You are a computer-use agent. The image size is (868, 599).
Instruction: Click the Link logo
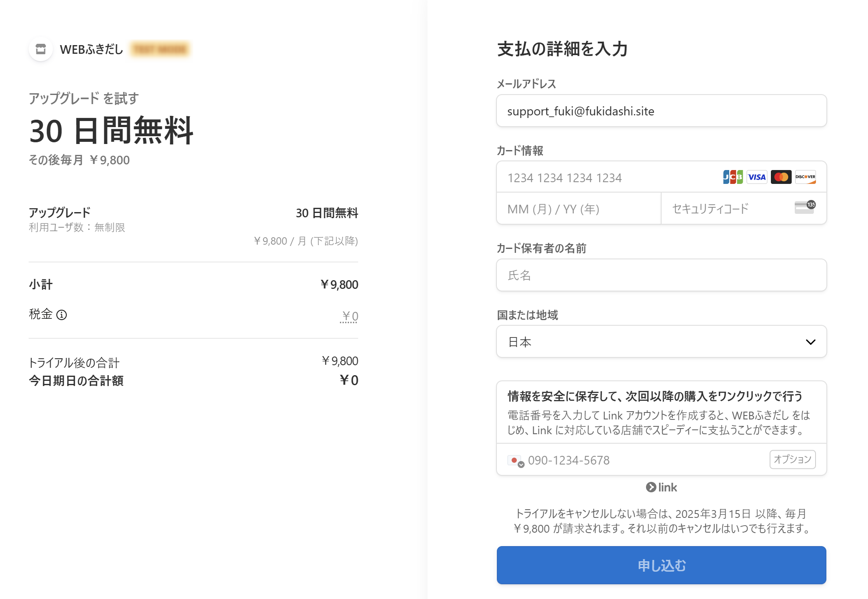661,488
